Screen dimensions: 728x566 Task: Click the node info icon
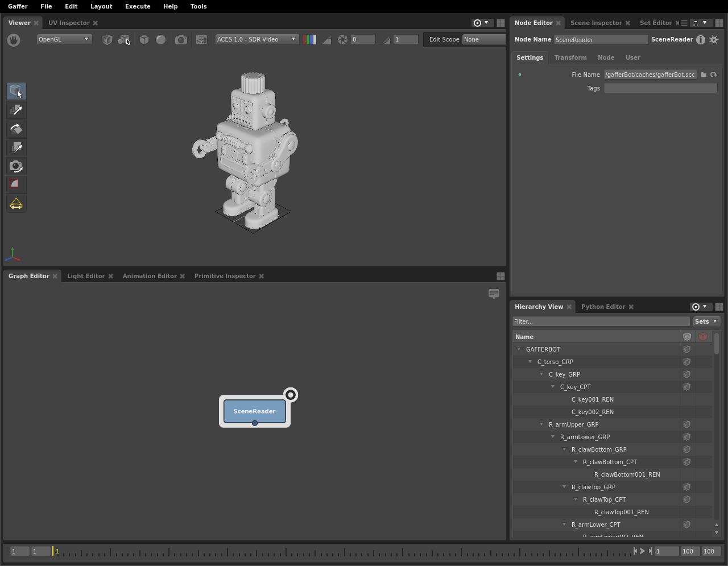point(701,39)
